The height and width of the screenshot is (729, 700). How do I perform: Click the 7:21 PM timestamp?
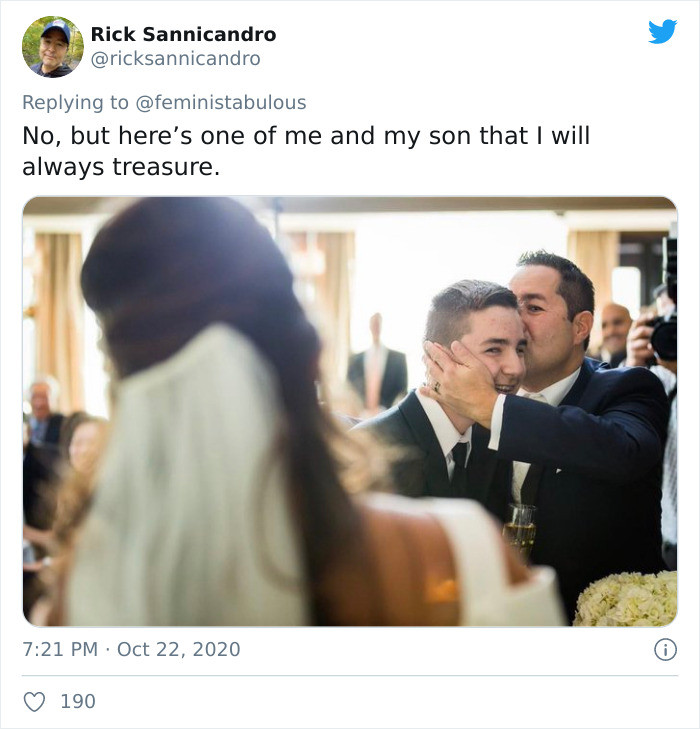(60, 649)
